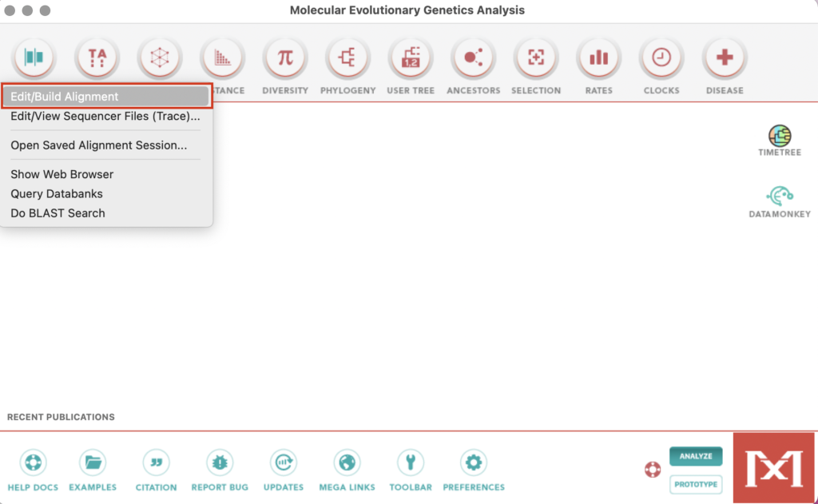This screenshot has height=504, width=818.
Task: Check for Updates icon
Action: (284, 462)
